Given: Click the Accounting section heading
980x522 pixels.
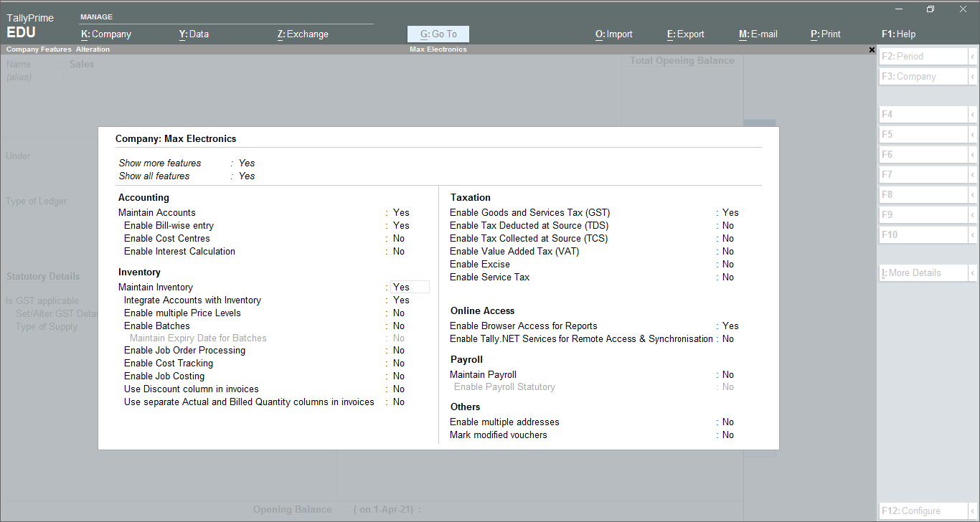Looking at the screenshot, I should [x=143, y=198].
